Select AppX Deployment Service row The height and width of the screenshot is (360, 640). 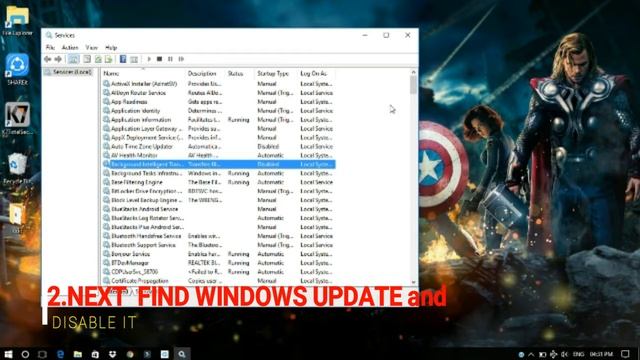coord(218,138)
